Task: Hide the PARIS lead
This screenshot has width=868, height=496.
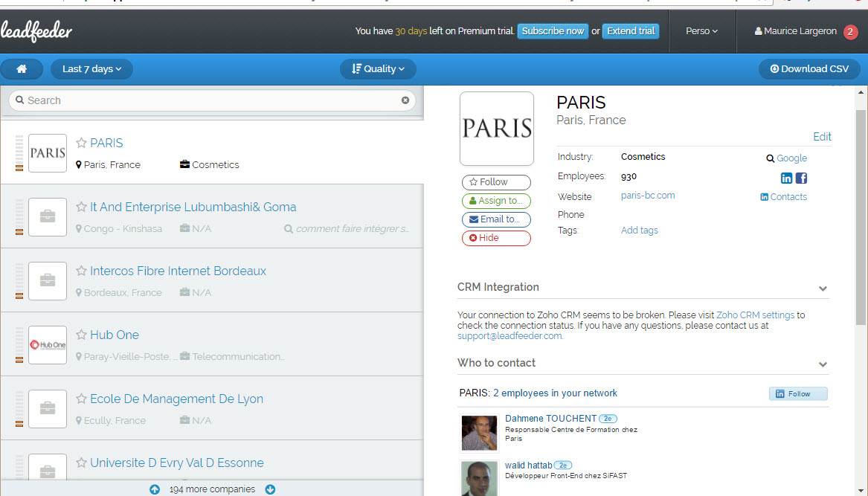Action: tap(496, 238)
